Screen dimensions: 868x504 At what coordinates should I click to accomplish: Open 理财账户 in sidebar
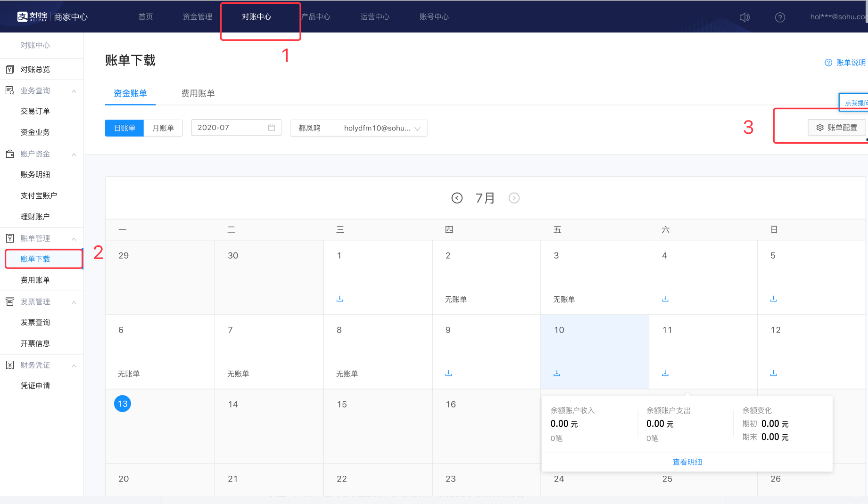35,217
